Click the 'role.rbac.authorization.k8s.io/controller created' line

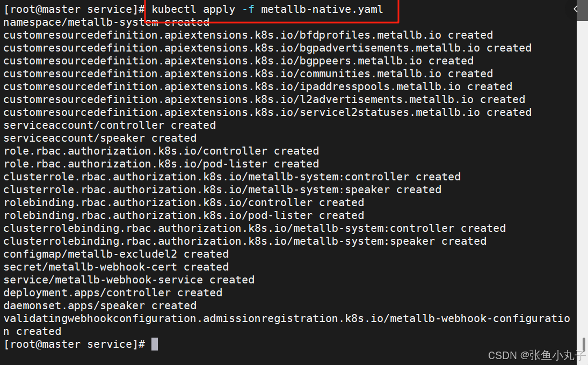point(161,151)
